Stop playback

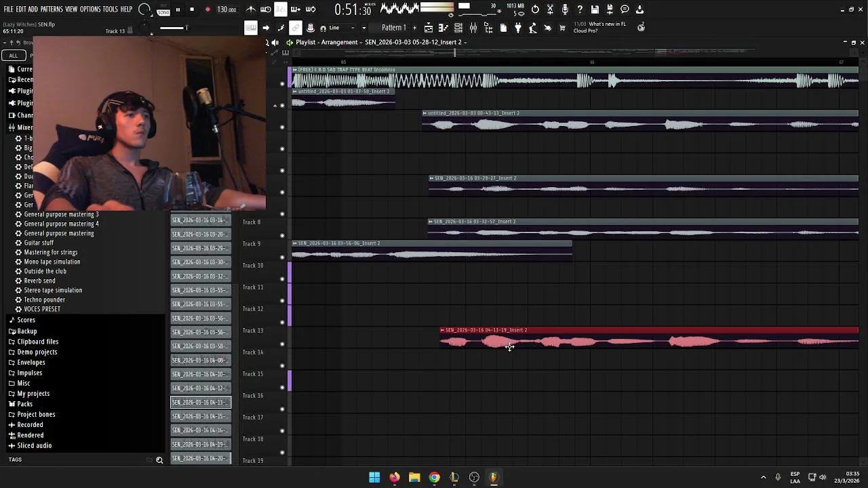[x=192, y=9]
